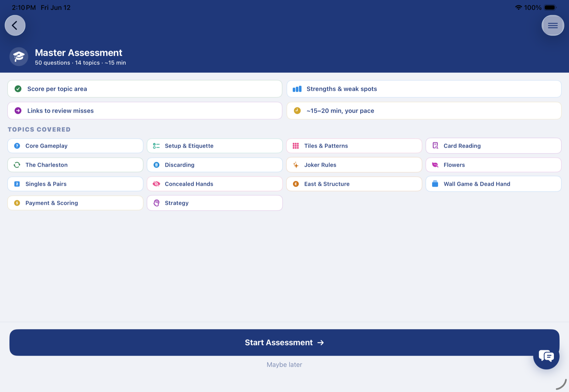The height and width of the screenshot is (392, 569).
Task: Tap the Strategy topic
Action: 215,203
